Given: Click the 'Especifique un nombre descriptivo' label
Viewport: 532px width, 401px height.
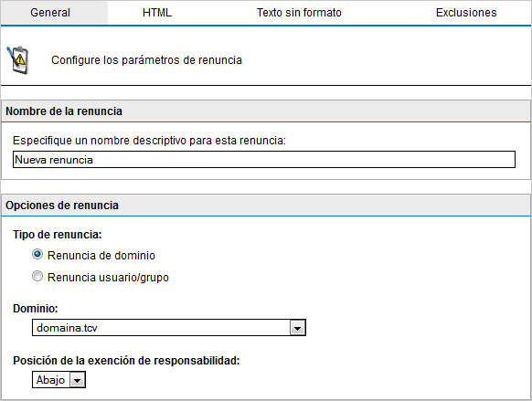Looking at the screenshot, I should (x=149, y=141).
